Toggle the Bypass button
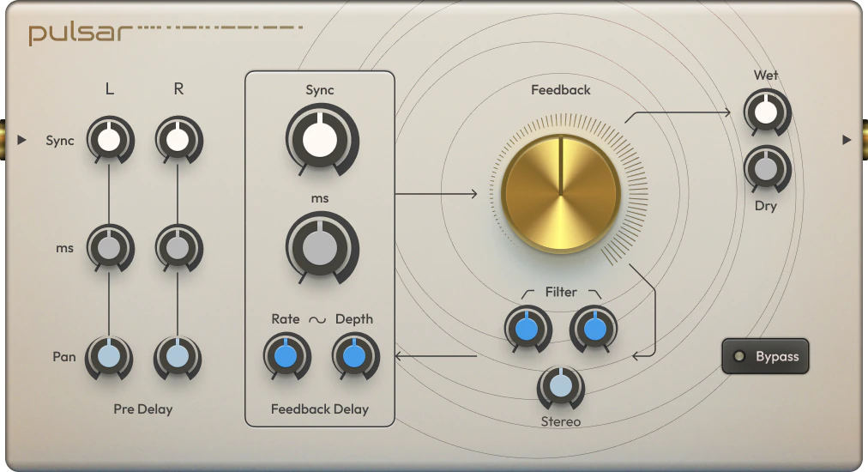Image resolution: width=868 pixels, height=472 pixels. pos(765,356)
